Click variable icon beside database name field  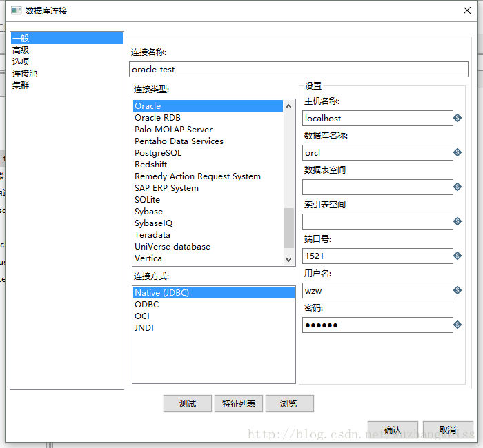click(457, 152)
